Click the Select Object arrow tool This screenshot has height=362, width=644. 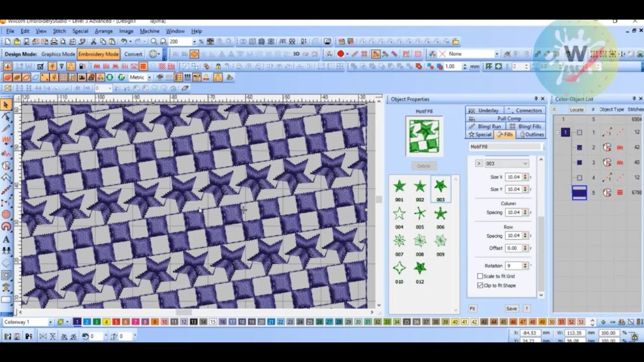[x=6, y=105]
